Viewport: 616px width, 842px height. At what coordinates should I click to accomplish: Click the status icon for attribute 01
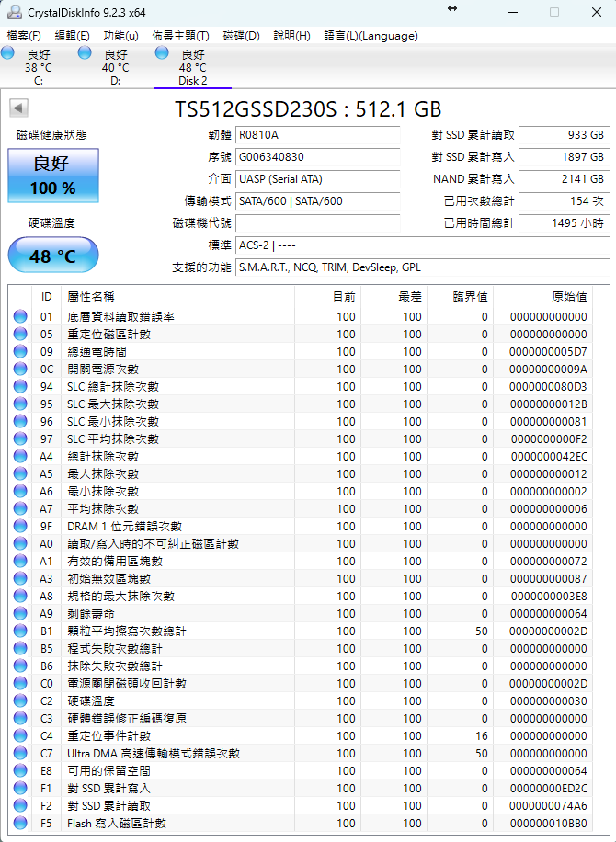pyautogui.click(x=20, y=316)
